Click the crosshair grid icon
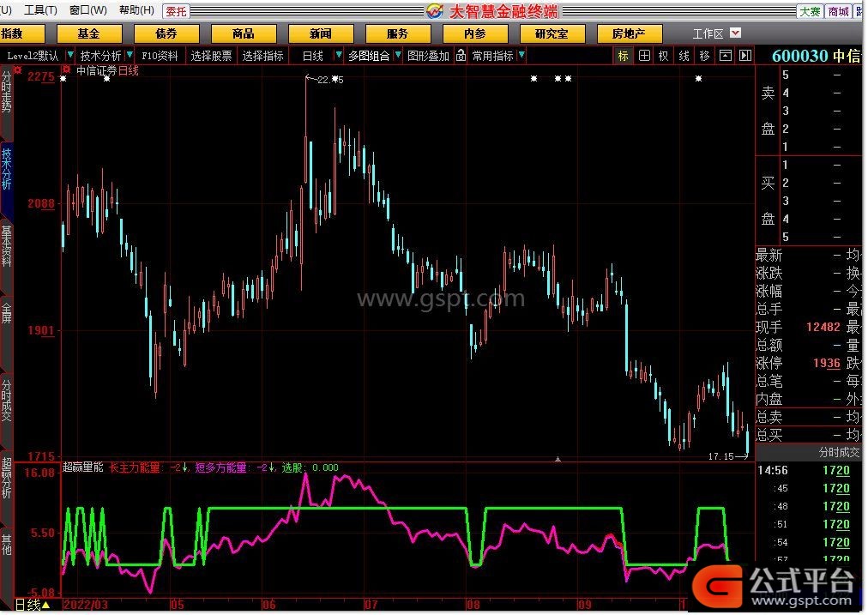Image resolution: width=868 pixels, height=615 pixels. point(644,56)
